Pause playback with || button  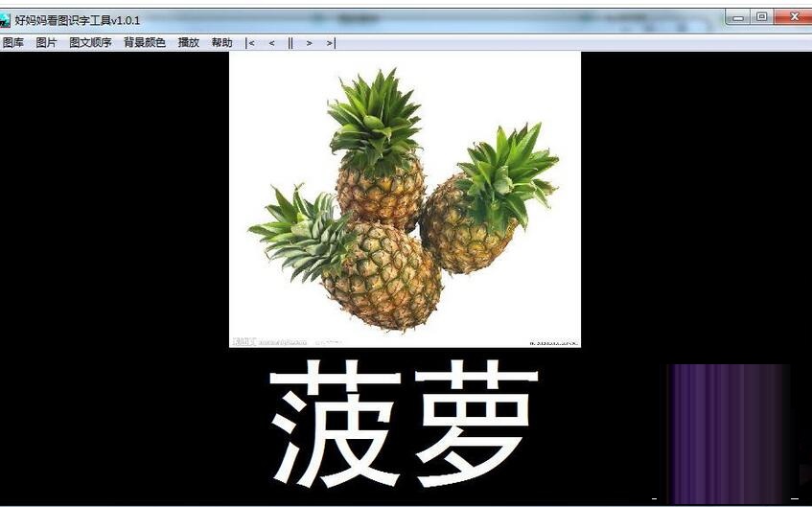click(290, 43)
